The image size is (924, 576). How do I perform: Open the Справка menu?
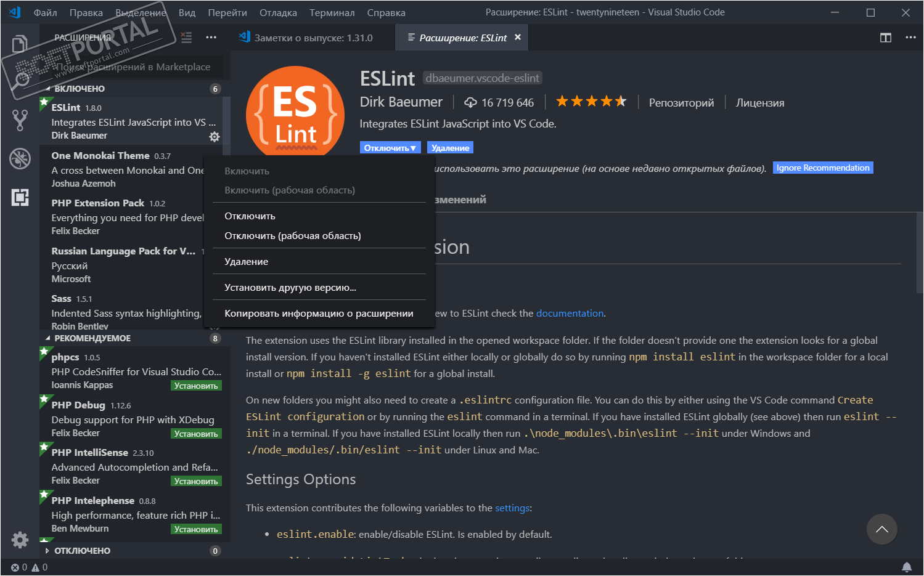click(386, 12)
